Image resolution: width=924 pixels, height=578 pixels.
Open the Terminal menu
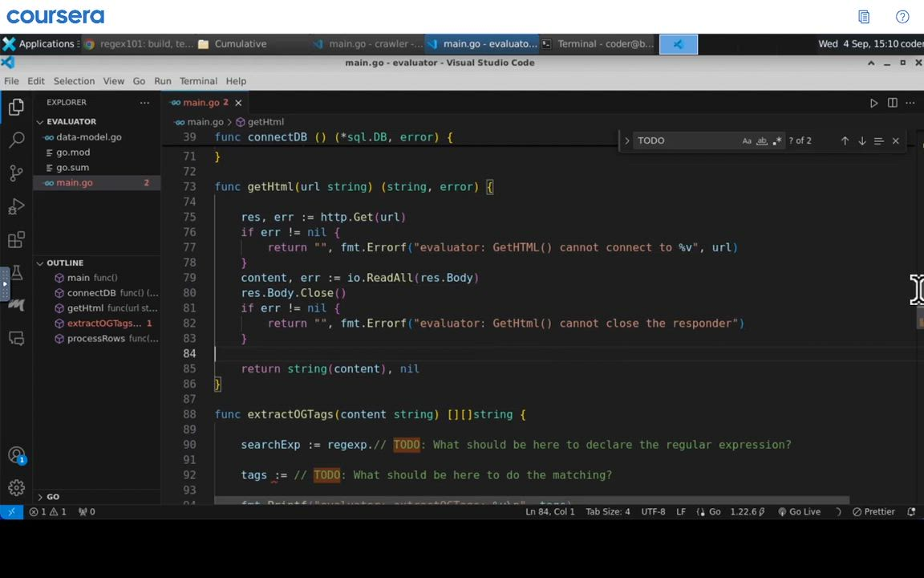198,81
